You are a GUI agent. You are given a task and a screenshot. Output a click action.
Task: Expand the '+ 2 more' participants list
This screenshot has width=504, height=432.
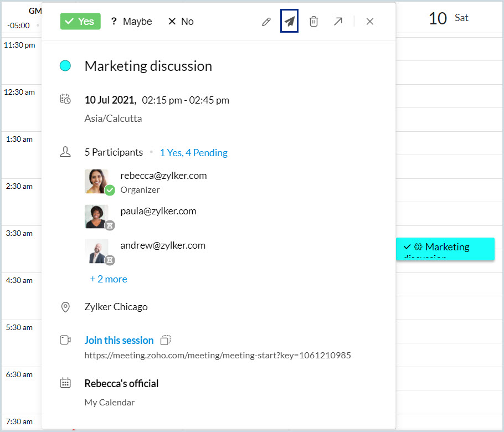[109, 279]
